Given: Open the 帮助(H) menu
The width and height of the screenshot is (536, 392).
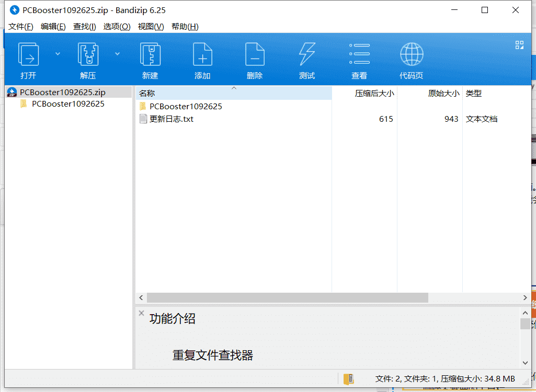Looking at the screenshot, I should [185, 27].
